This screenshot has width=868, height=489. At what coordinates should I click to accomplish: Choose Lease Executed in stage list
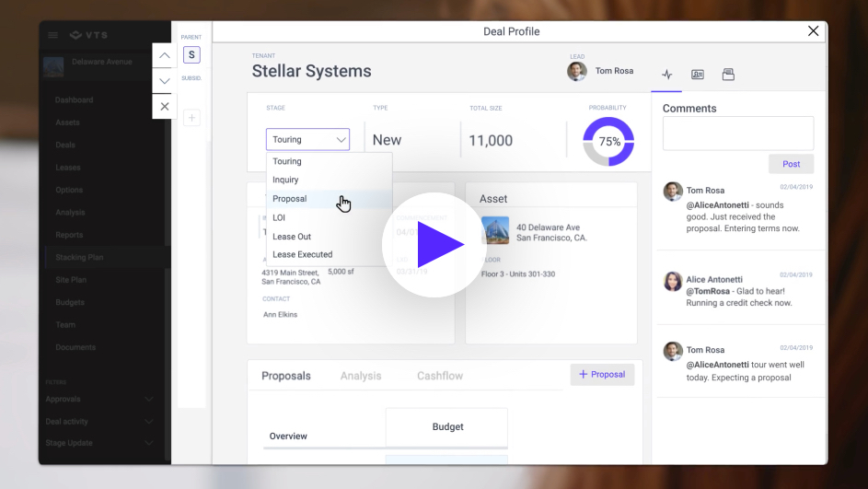coord(330,255)
